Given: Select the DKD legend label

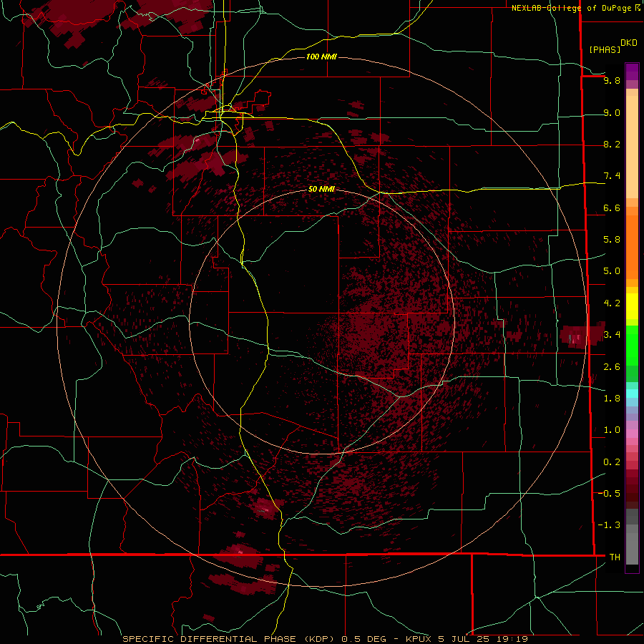Looking at the screenshot, I should [629, 43].
